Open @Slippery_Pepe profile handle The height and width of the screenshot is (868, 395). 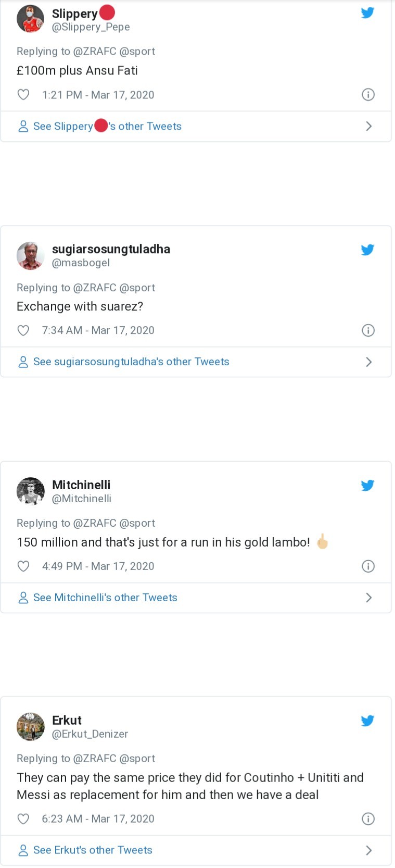click(x=91, y=27)
